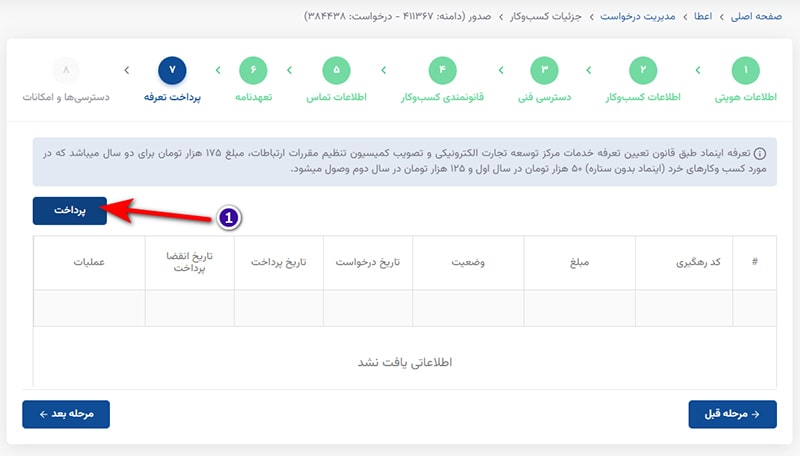Open جزئیات کسب‌وکار breadcrumb item
This screenshot has height=456, width=800.
tap(545, 16)
